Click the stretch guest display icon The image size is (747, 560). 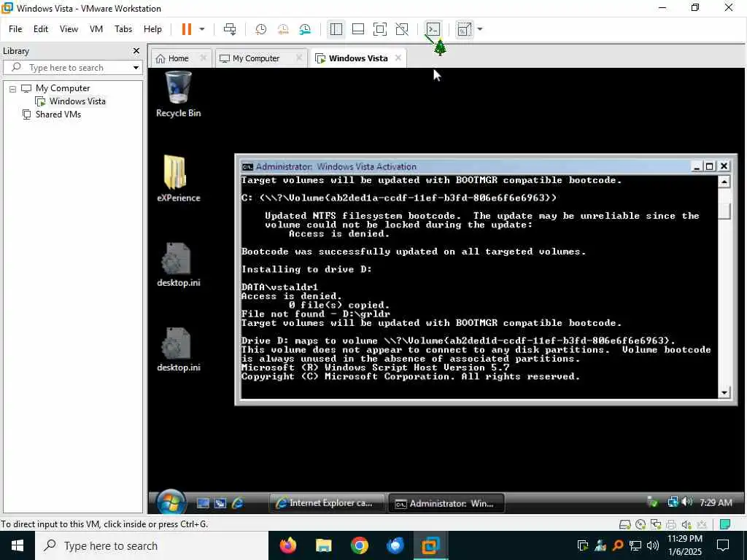pyautogui.click(x=464, y=29)
